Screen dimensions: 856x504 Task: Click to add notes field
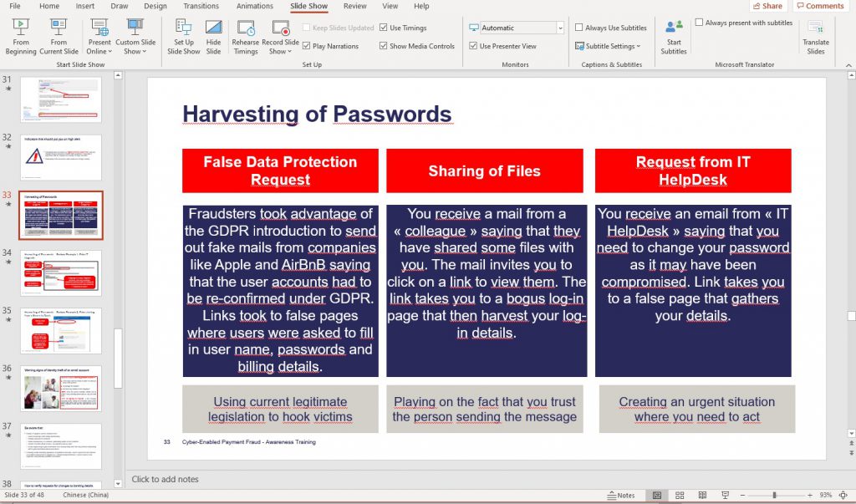(x=165, y=479)
